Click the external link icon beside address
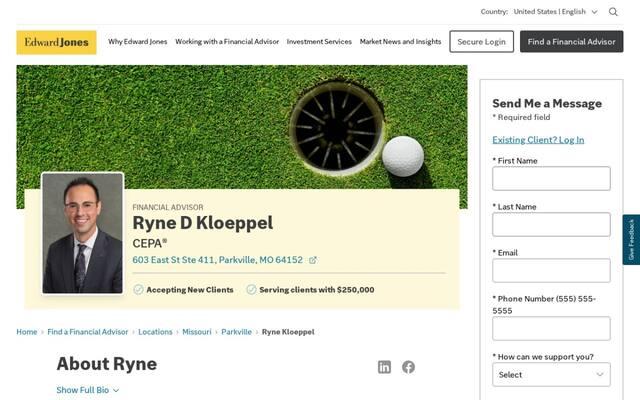This screenshot has height=400, width=640. (x=313, y=260)
